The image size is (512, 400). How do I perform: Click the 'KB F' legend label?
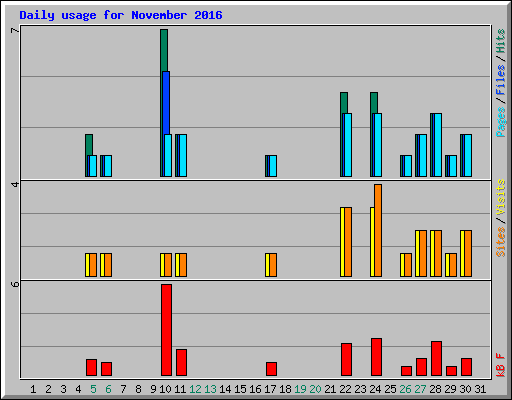tap(500, 365)
